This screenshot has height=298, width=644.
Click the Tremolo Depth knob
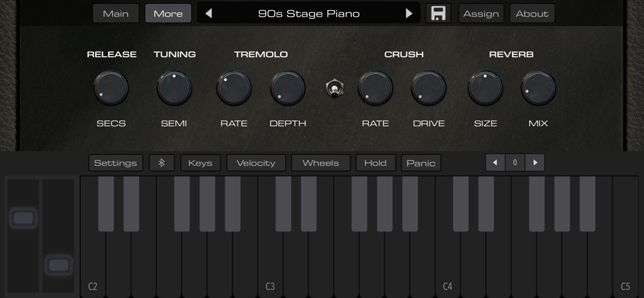pyautogui.click(x=287, y=88)
